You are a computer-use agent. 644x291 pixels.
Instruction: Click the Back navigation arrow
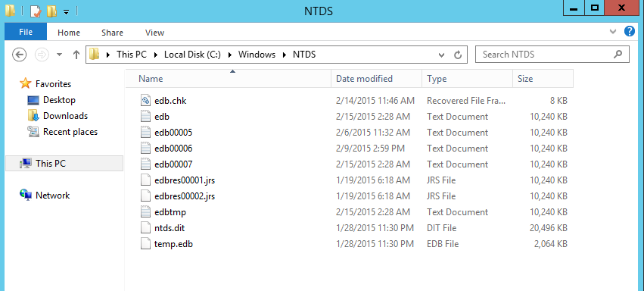click(x=20, y=55)
